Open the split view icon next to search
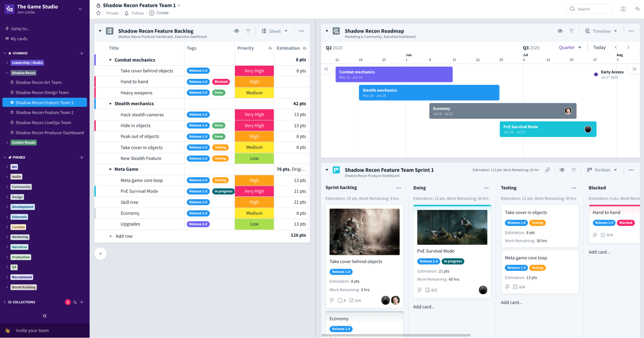This screenshot has width=644, height=338. click(623, 9)
